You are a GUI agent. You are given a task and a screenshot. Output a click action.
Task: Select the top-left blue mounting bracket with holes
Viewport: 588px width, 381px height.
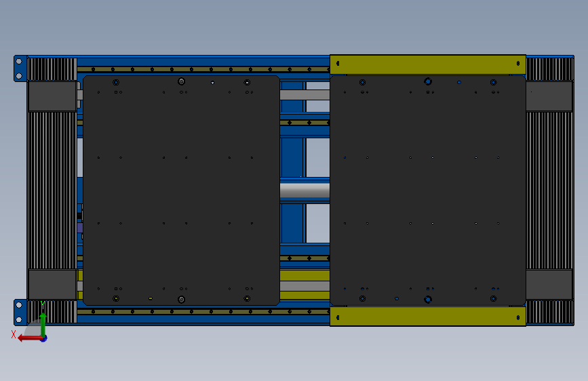point(20,68)
